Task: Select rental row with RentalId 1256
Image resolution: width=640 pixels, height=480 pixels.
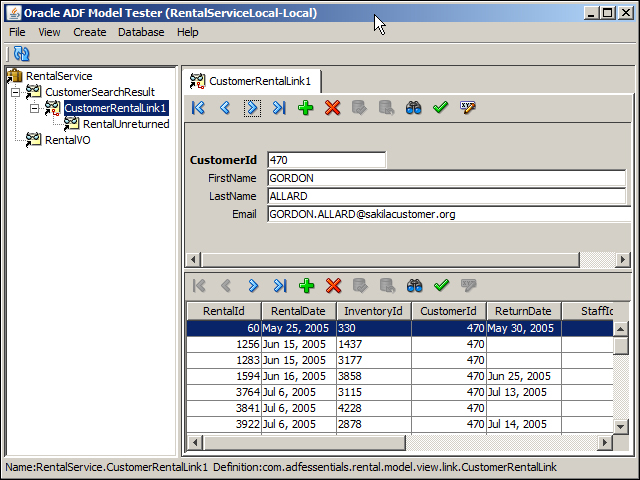Action: point(400,344)
